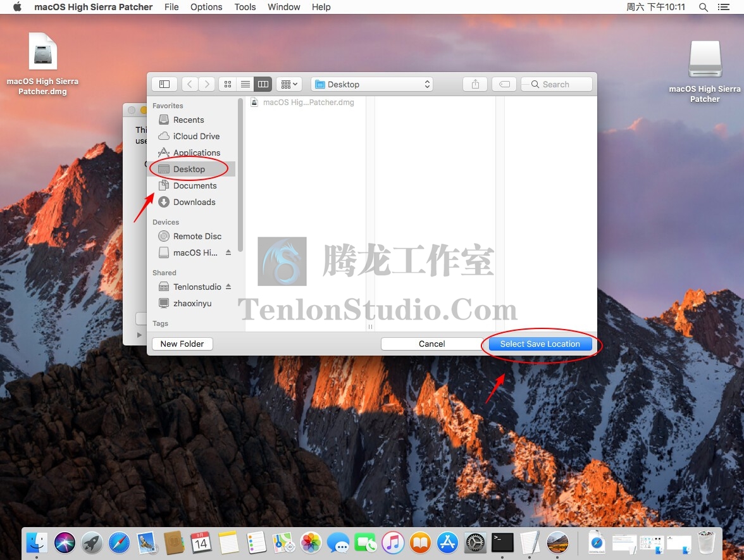Screen dimensions: 744x560
Task: Open iTunes from the Dock
Action: (393, 542)
